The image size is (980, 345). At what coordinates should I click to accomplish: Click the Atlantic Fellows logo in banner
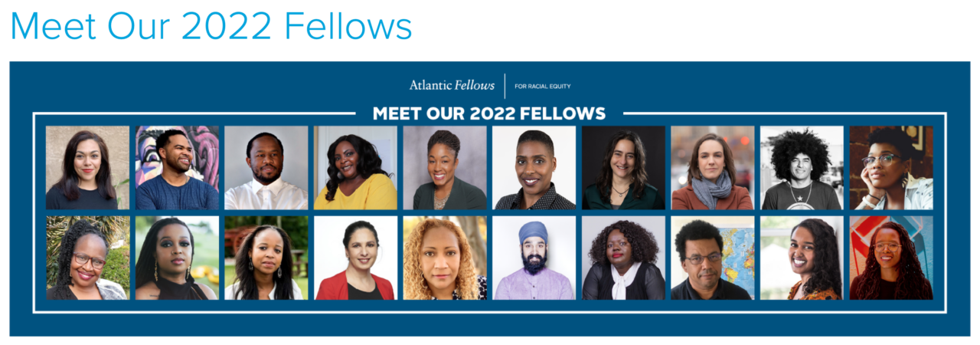pos(490,86)
